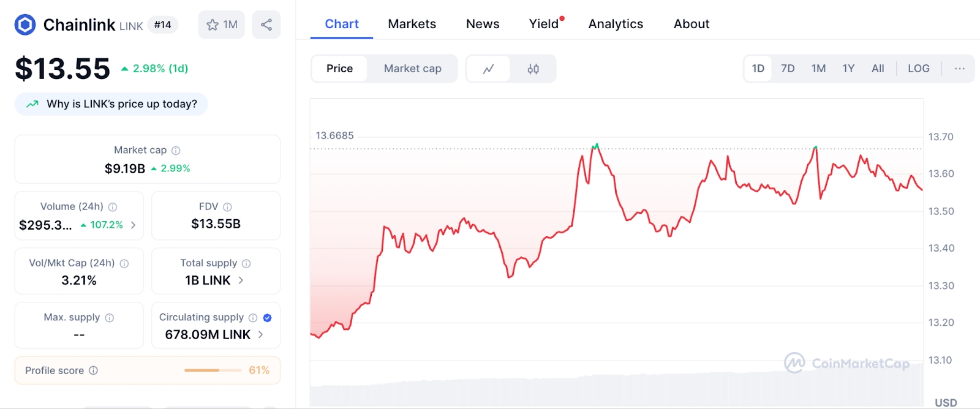Expand Total supply 1B LINK chevron

[241, 280]
